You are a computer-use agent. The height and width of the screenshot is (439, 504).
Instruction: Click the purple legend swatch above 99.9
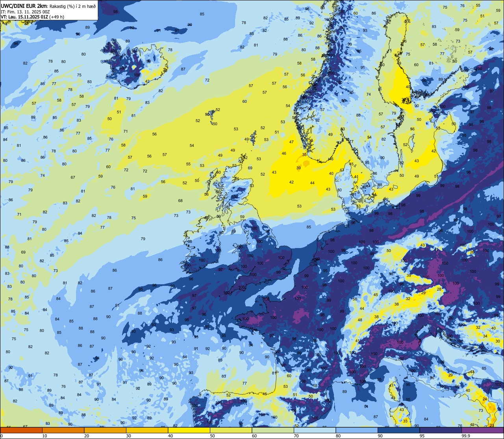click(482, 430)
